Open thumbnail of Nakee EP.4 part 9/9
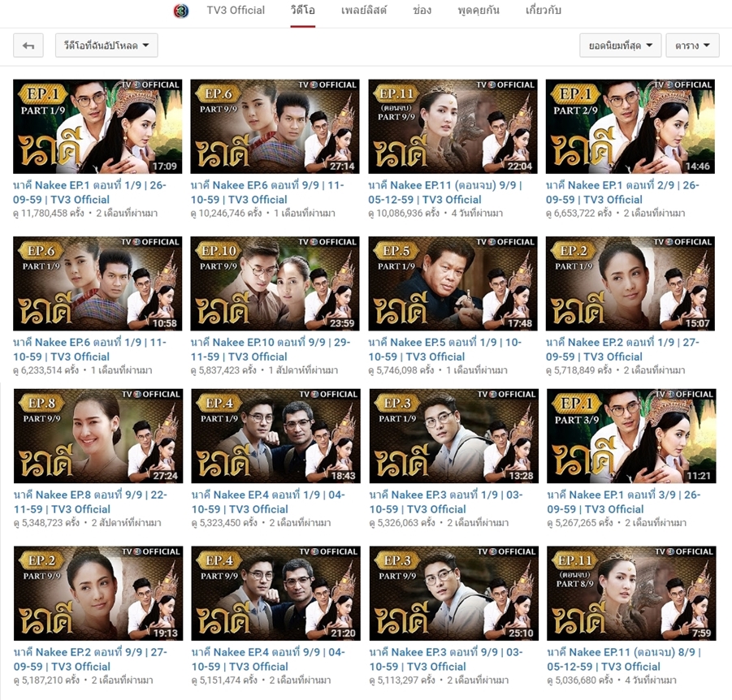 coord(276,593)
